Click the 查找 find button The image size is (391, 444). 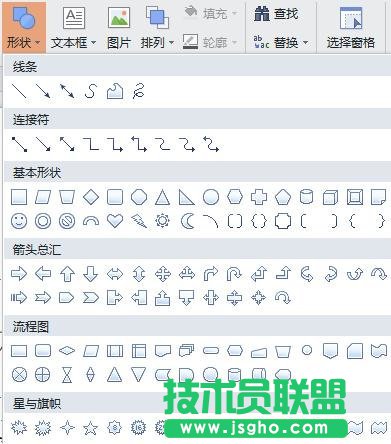(x=276, y=14)
